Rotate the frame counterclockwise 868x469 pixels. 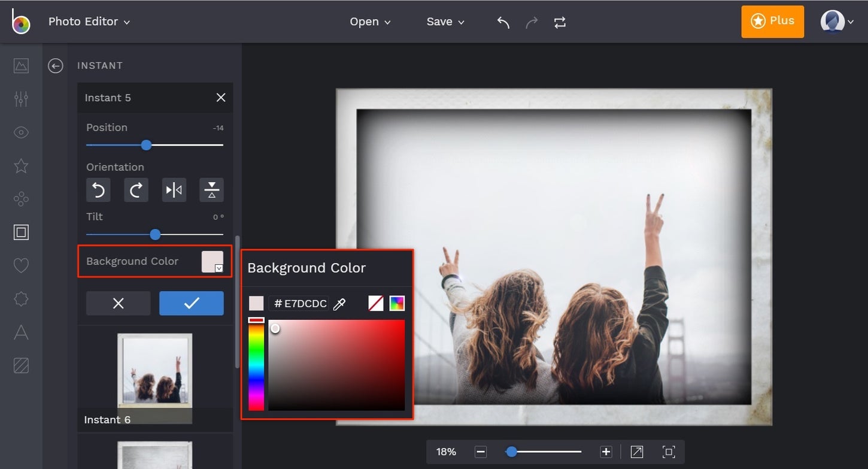pyautogui.click(x=98, y=190)
